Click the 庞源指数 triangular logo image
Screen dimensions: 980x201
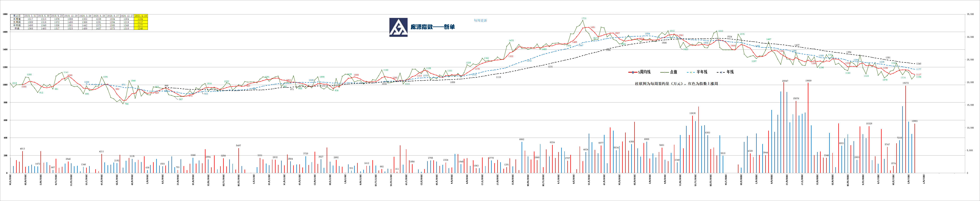click(x=399, y=27)
